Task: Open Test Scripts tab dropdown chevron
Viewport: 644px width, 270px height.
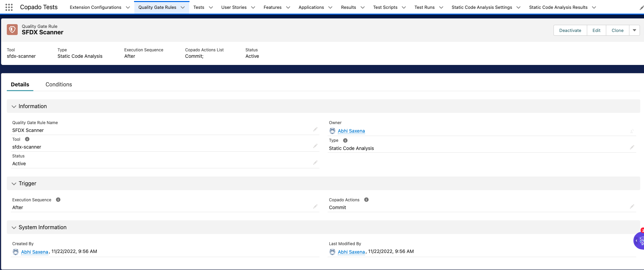Action: 404,7
